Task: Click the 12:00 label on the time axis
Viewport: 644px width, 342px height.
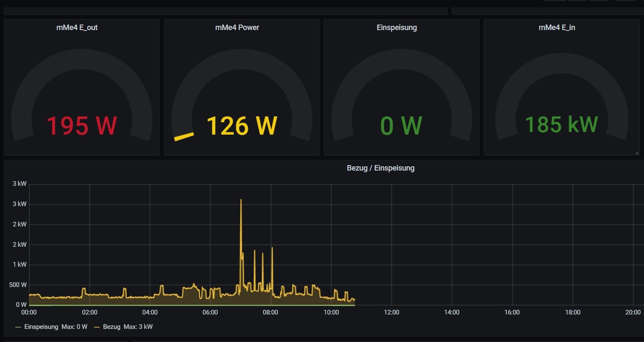Action: 391,312
